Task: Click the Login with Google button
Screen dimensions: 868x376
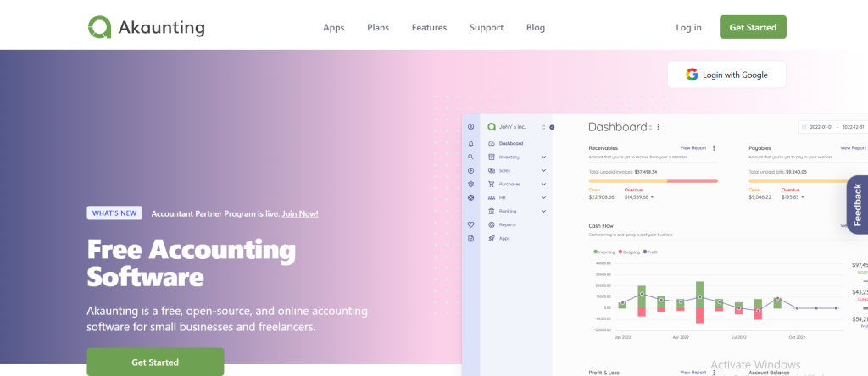Action: pos(726,75)
